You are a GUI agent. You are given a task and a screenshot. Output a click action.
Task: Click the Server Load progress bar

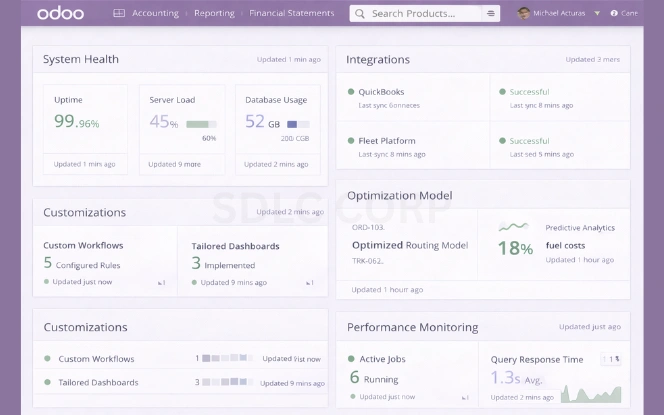tap(202, 124)
